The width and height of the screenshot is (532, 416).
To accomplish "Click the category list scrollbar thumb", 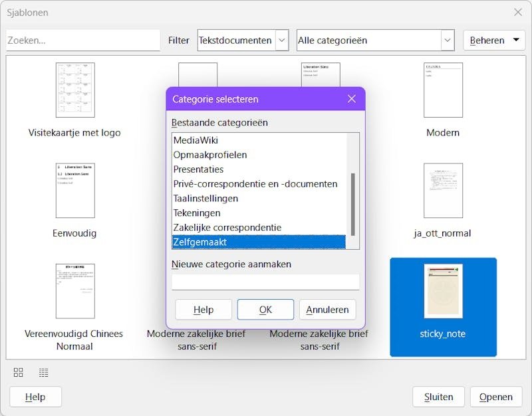I will 353,205.
